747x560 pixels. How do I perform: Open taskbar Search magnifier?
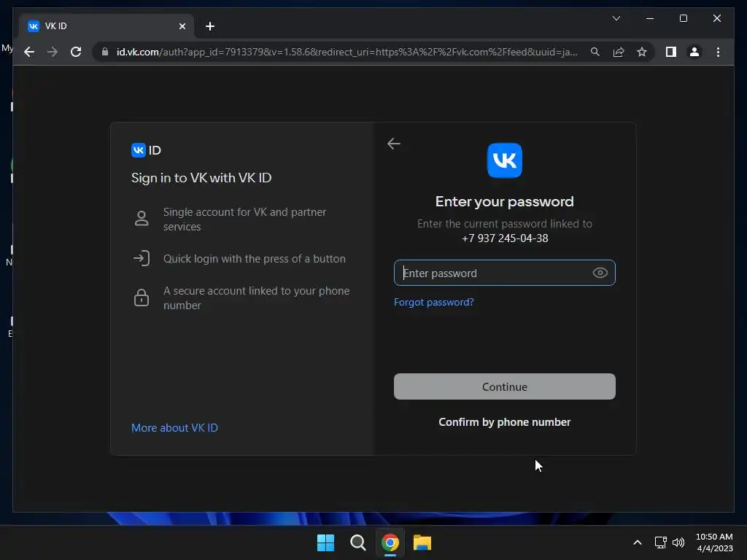click(x=357, y=542)
